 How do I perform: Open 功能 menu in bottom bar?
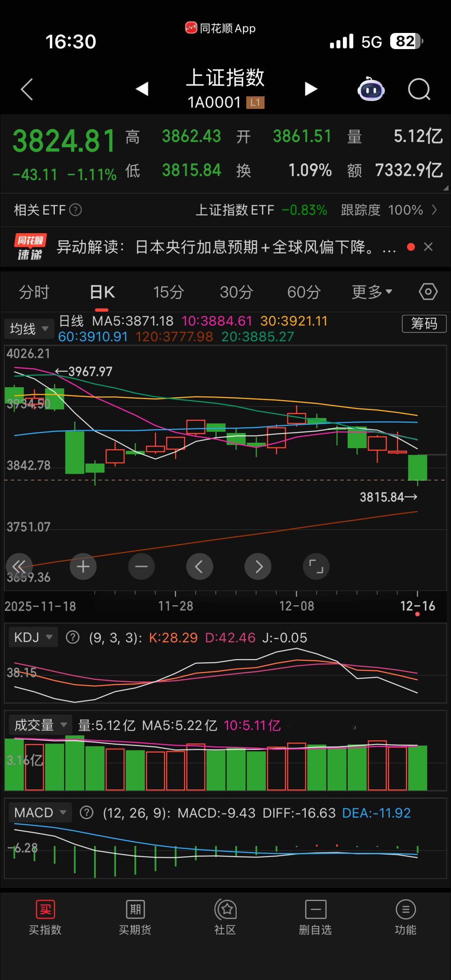coord(406,918)
